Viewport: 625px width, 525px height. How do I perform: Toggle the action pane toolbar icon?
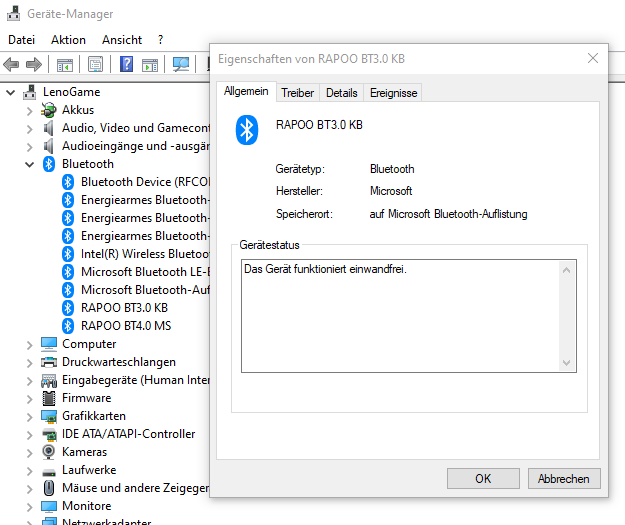pos(150,64)
